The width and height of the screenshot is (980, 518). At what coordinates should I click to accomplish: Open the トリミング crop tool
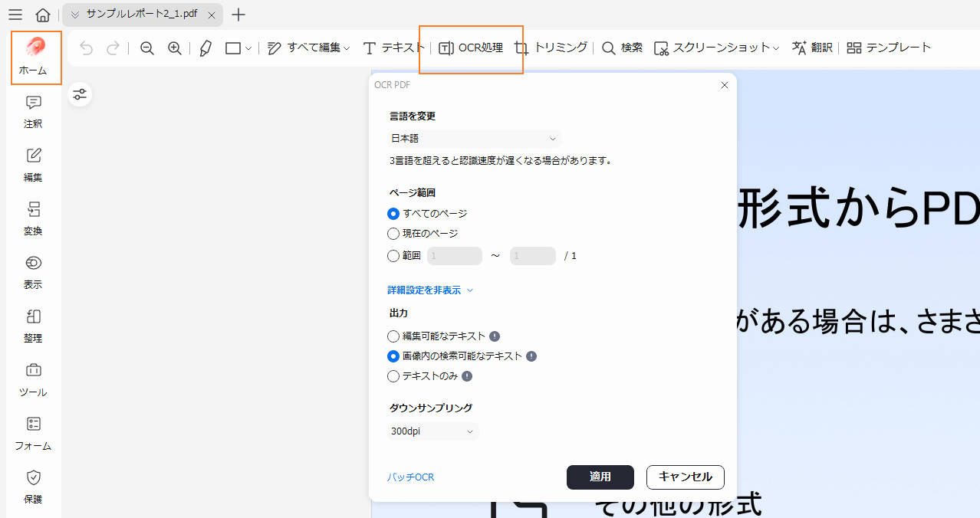pos(551,48)
